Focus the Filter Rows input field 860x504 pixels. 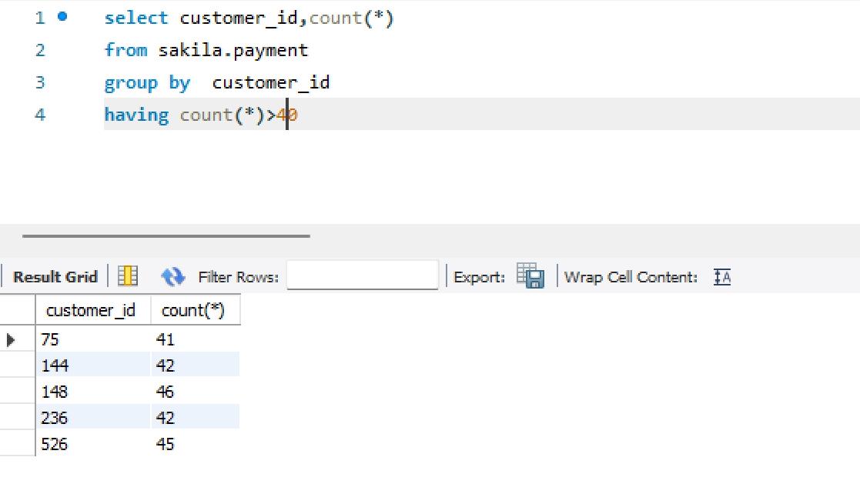362,276
